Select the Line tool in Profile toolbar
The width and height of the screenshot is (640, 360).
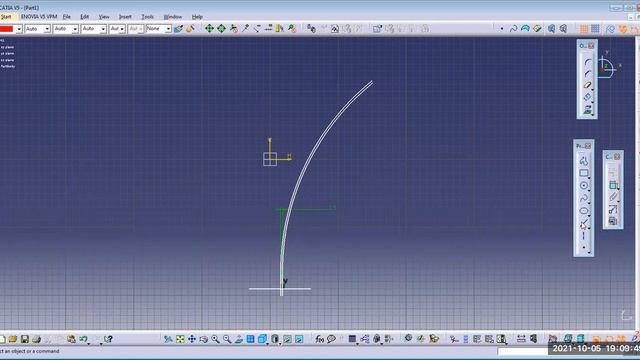(x=584, y=224)
